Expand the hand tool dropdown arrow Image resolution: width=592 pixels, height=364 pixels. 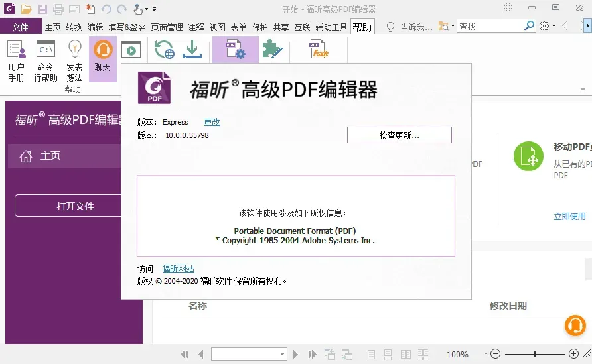pos(147,9)
